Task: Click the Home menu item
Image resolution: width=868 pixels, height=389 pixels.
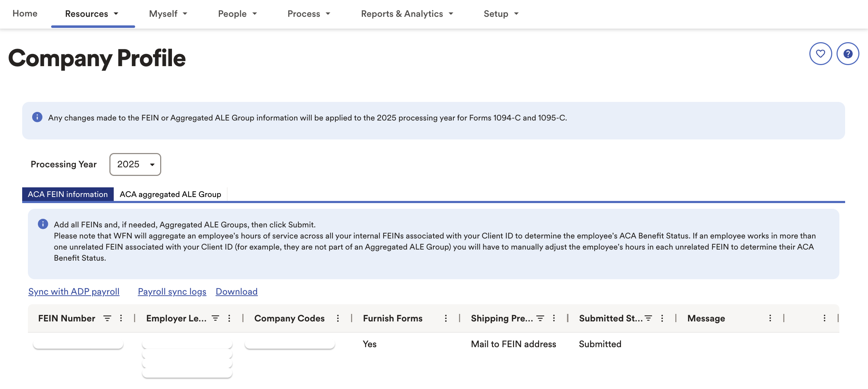Action: tap(24, 14)
